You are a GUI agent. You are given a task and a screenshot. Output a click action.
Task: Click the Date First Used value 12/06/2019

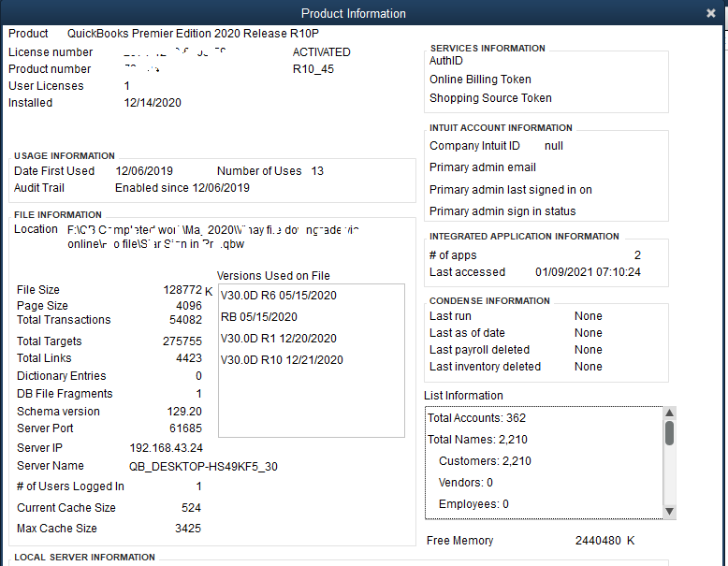[x=144, y=171]
